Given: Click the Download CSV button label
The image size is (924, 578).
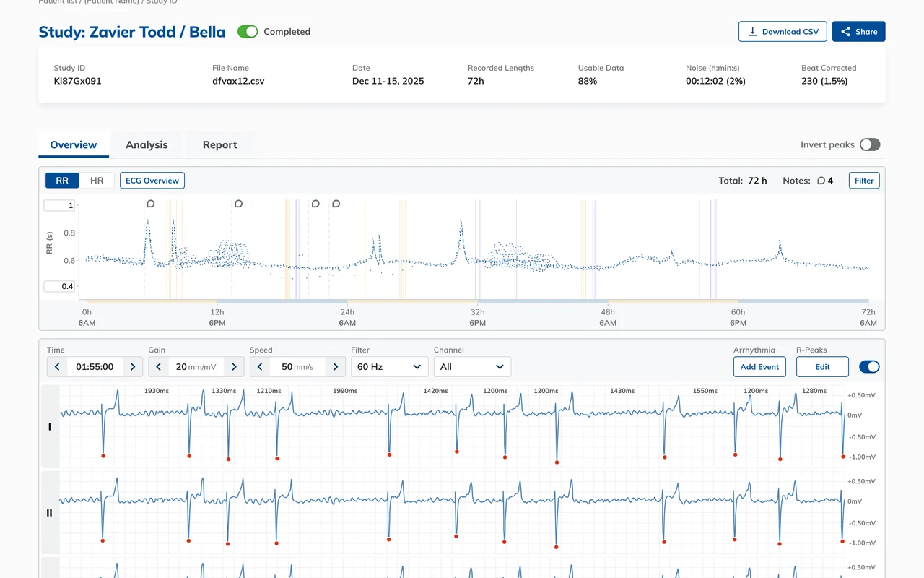Looking at the screenshot, I should tap(790, 32).
